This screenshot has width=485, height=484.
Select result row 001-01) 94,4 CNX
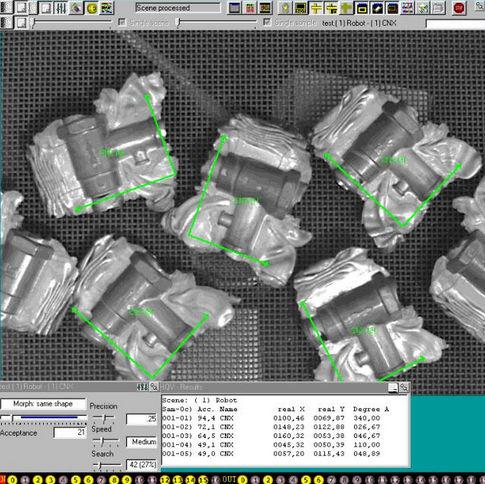tap(271, 418)
